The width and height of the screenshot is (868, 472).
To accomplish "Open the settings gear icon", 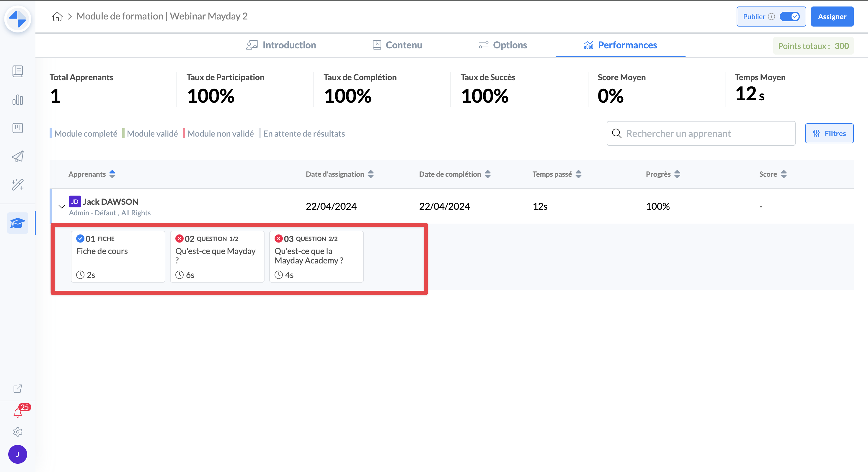I will tap(17, 432).
